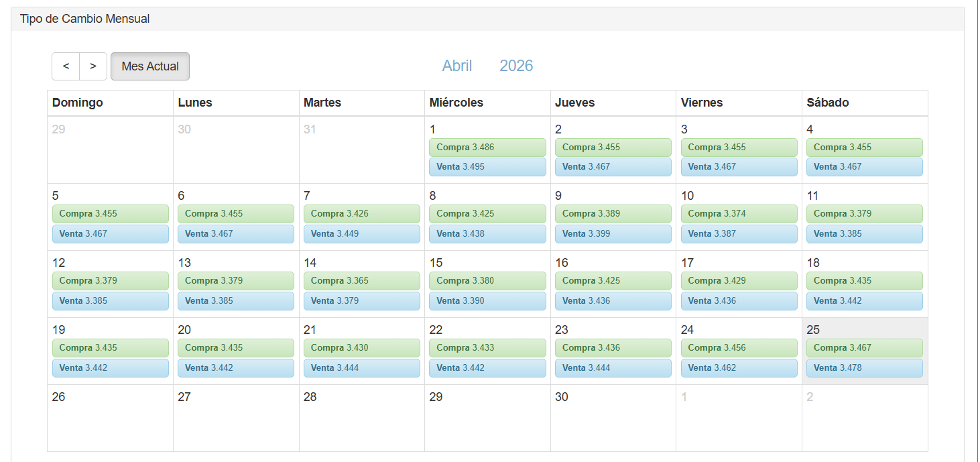
Task: Click the next month arrow
Action: point(93,66)
